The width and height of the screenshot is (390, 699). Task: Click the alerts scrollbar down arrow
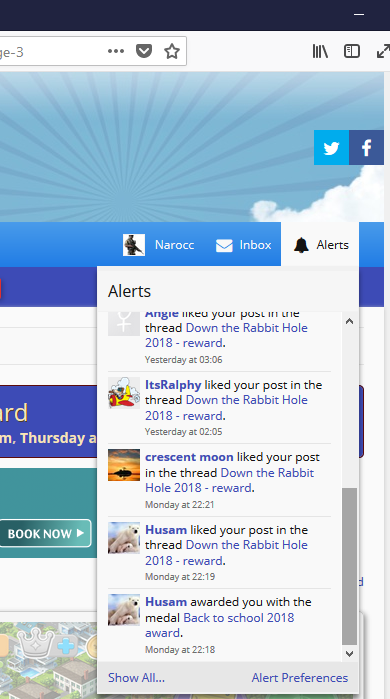(349, 654)
